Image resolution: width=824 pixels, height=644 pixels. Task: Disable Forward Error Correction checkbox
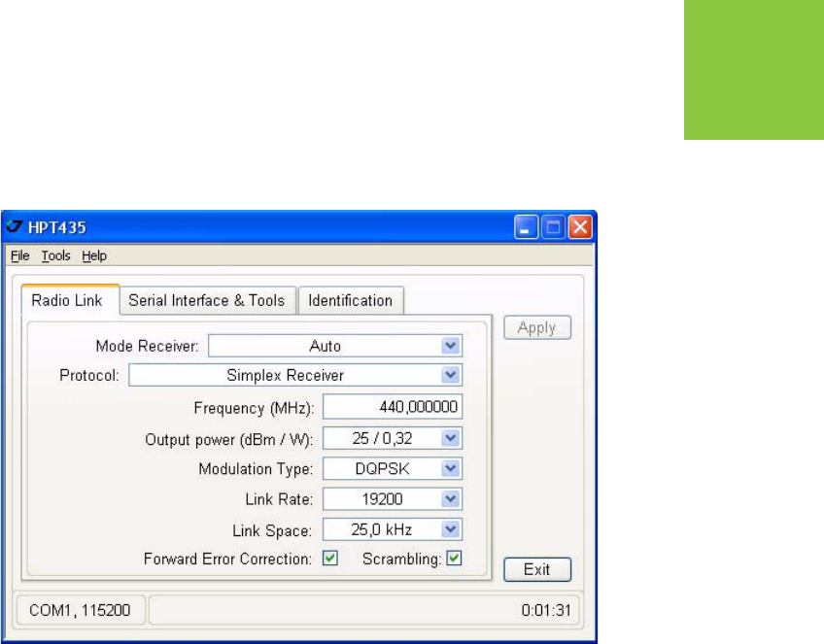click(x=330, y=559)
